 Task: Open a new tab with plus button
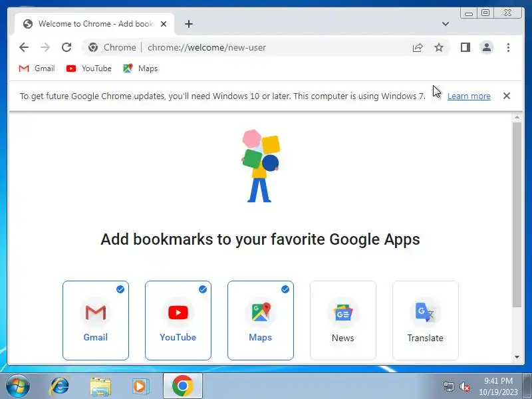point(189,24)
